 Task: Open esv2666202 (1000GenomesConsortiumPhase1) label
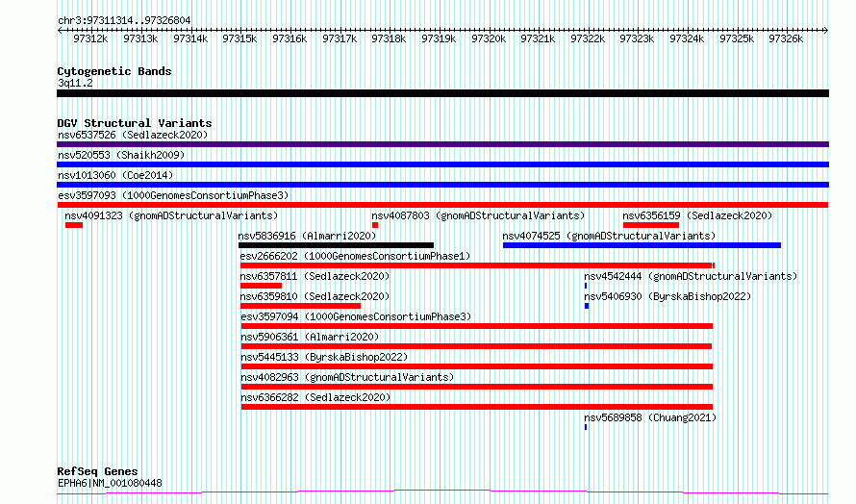356,256
